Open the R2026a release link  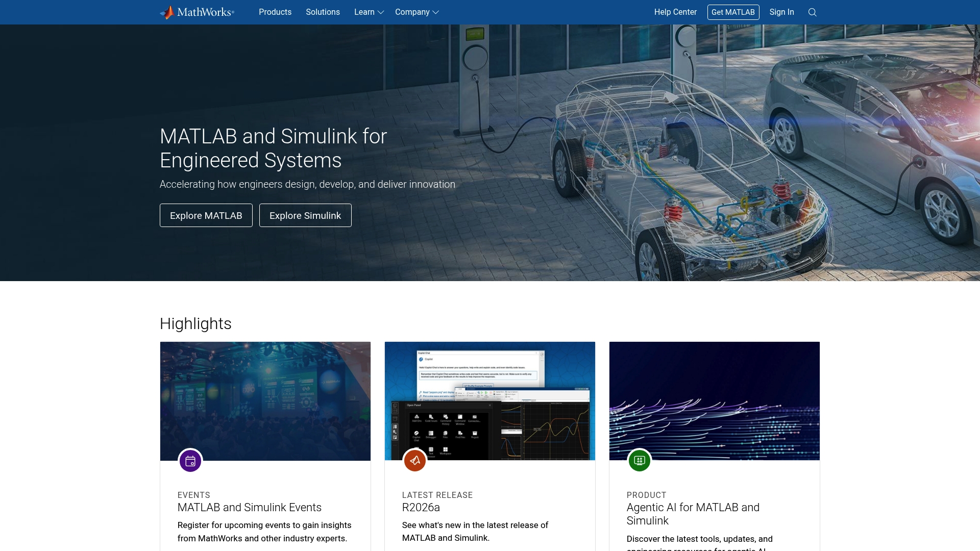pyautogui.click(x=421, y=508)
